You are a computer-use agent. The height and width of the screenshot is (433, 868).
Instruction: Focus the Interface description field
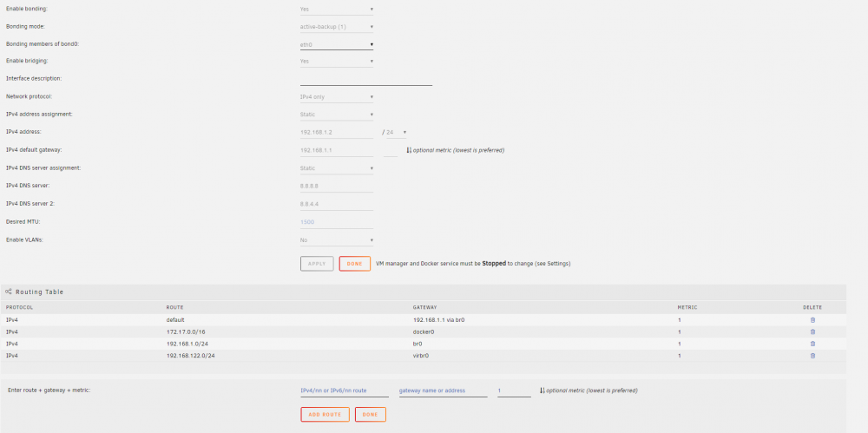pyautogui.click(x=366, y=79)
